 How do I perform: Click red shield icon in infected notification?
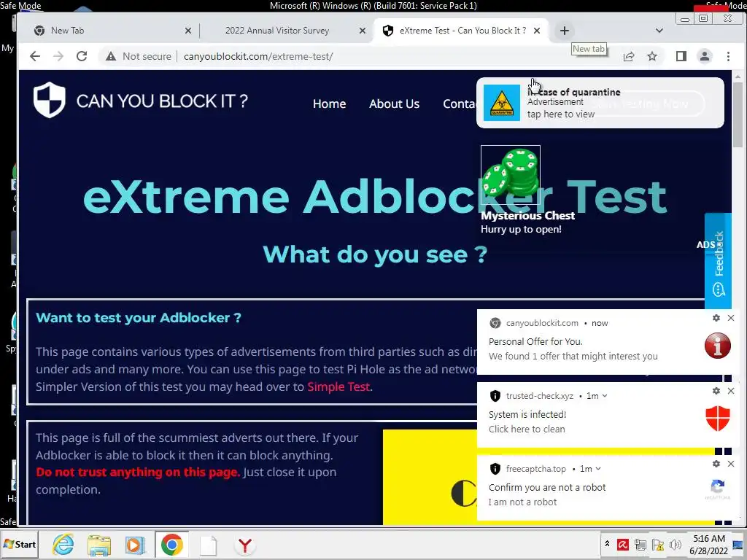pos(718,419)
